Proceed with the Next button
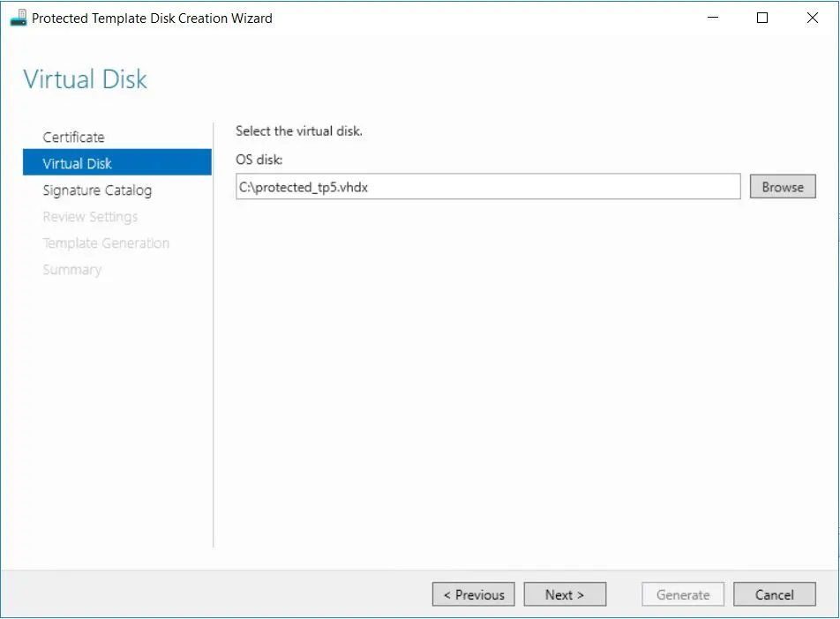Image resolution: width=840 pixels, height=619 pixels. point(565,595)
